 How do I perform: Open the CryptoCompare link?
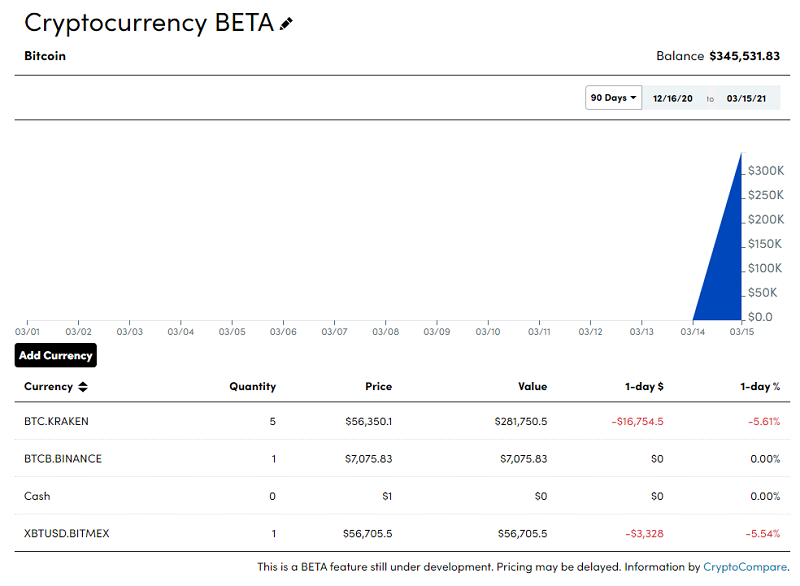click(x=745, y=567)
